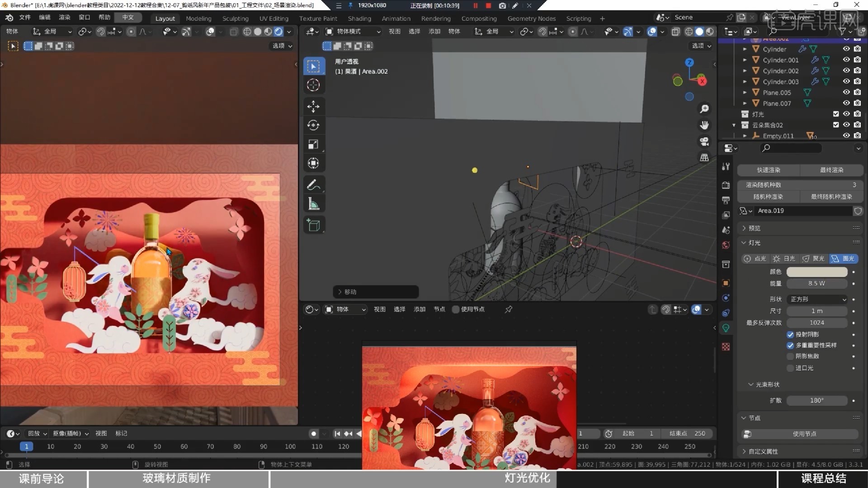Image resolution: width=868 pixels, height=488 pixels.
Task: Pin the node editor with the pin icon
Action: (x=509, y=309)
